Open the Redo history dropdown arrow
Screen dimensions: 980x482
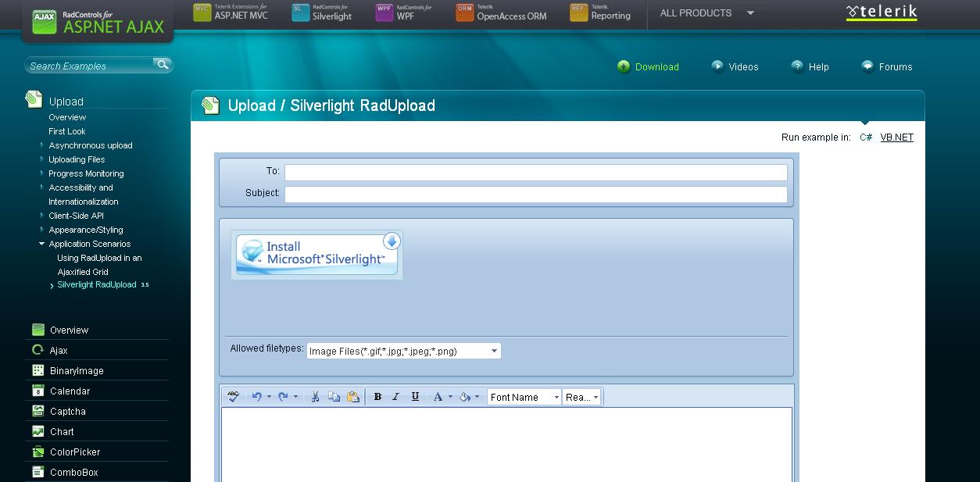pos(295,397)
